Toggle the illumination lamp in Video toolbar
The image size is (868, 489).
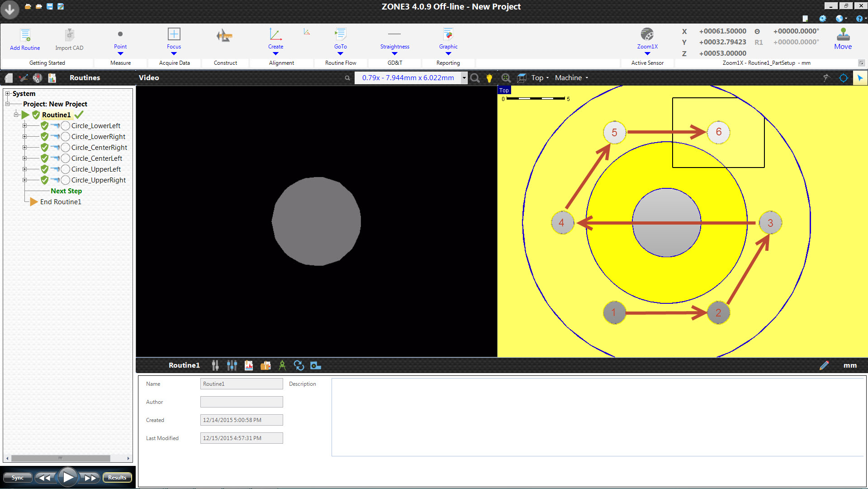489,78
